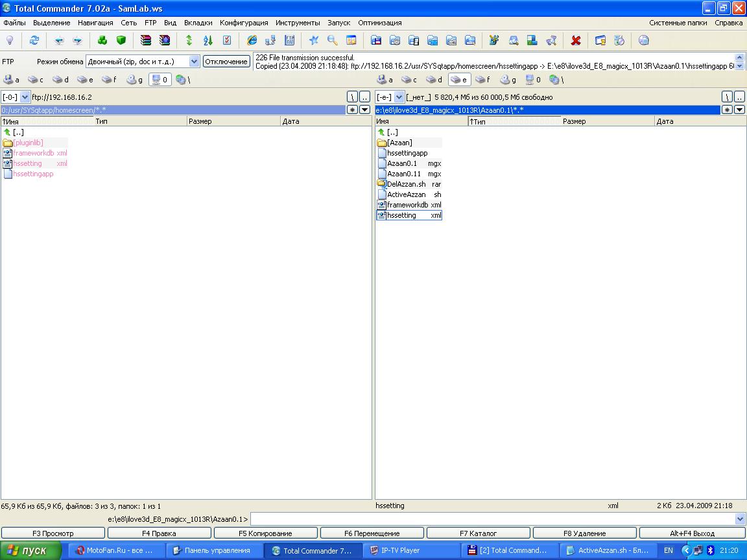Click the three green cubes icon
The image size is (747, 560).
[102, 40]
